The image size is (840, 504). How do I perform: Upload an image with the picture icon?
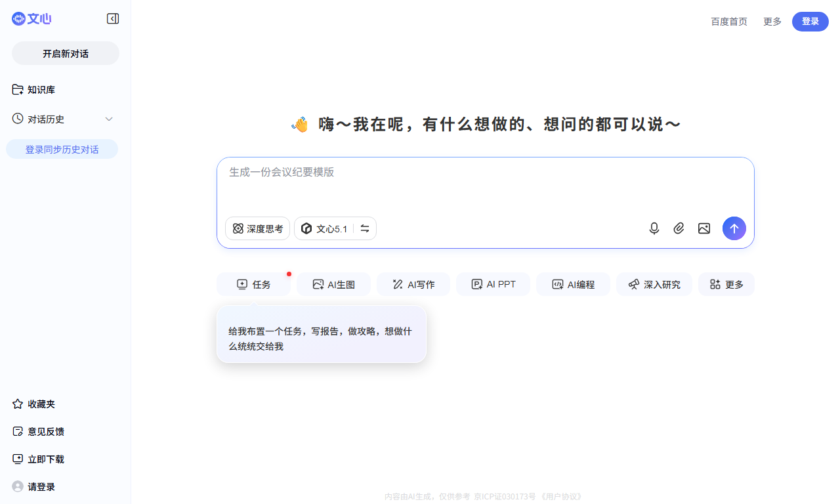pyautogui.click(x=704, y=228)
